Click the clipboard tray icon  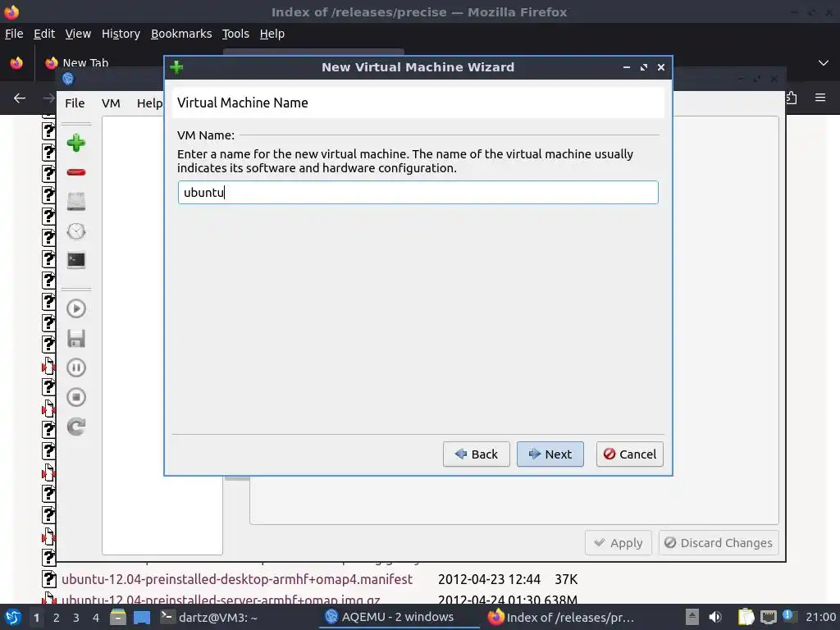(x=746, y=618)
